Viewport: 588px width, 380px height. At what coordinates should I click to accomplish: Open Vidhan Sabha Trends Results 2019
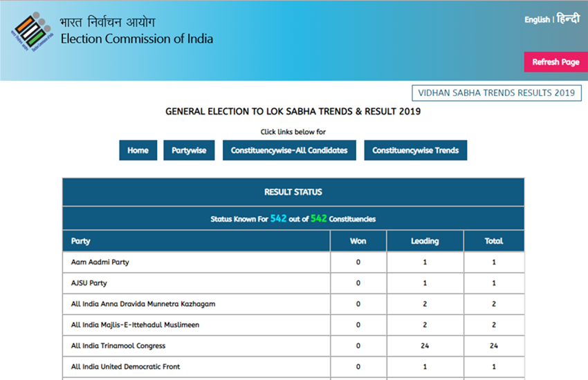tap(496, 93)
